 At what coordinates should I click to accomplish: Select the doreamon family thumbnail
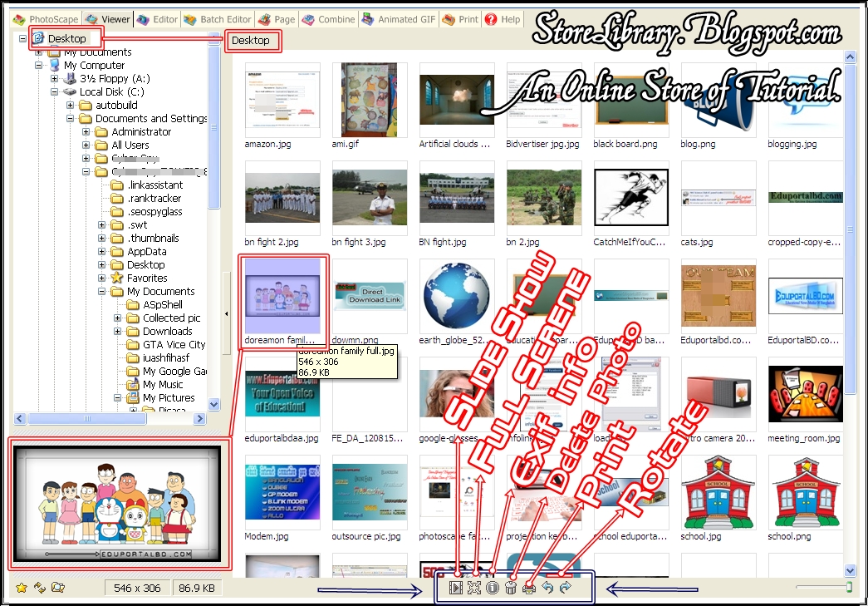[282, 297]
